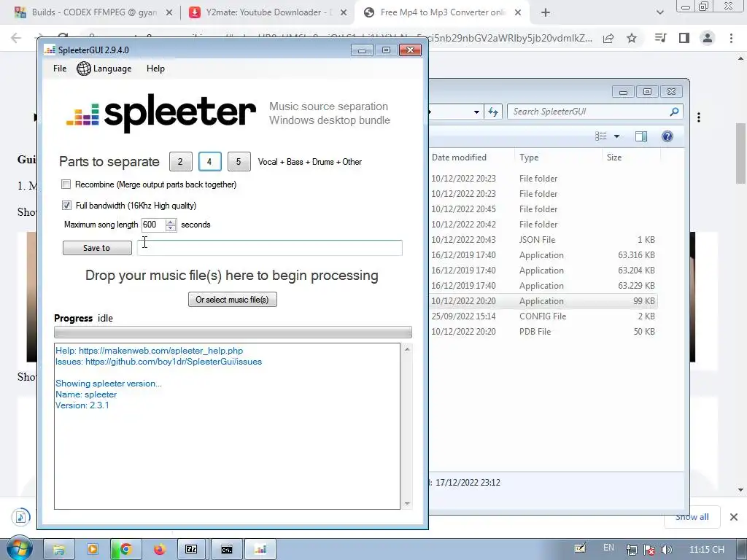Switch to Builds CODEX FFMPEG tab

coord(94,12)
